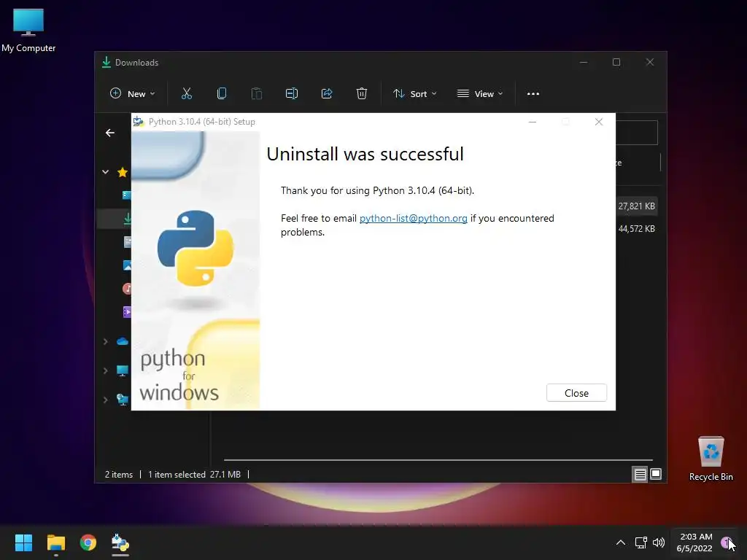Select the Music icon in Downloads sidebar
The image size is (747, 560).
click(x=127, y=289)
